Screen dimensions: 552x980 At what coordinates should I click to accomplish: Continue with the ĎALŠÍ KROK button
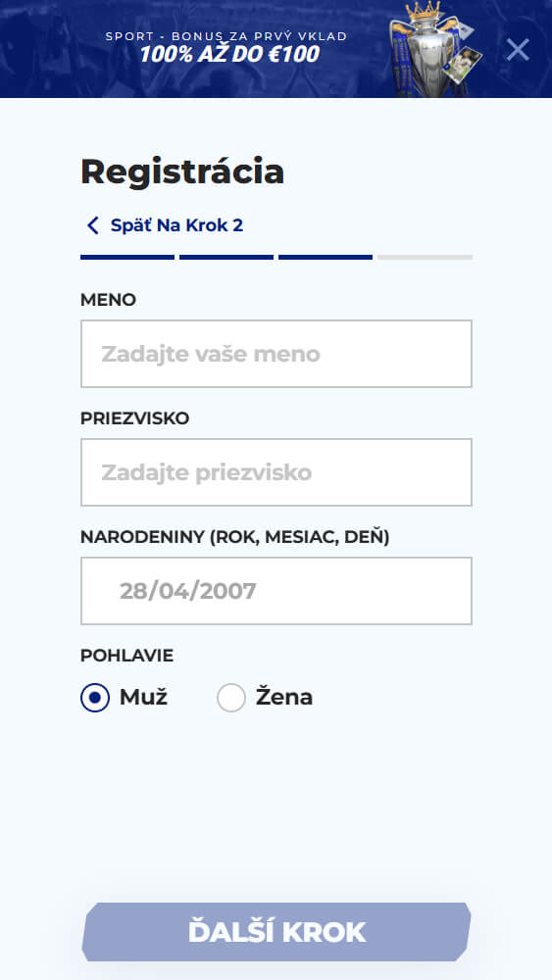[276, 932]
